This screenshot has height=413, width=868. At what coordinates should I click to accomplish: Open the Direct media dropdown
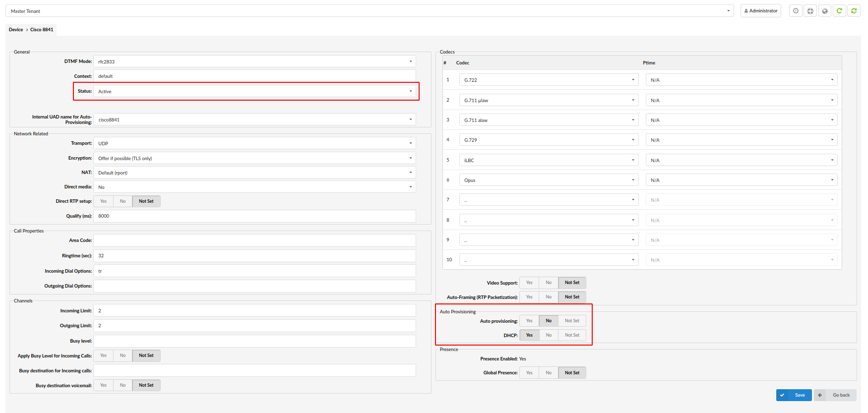(x=254, y=187)
